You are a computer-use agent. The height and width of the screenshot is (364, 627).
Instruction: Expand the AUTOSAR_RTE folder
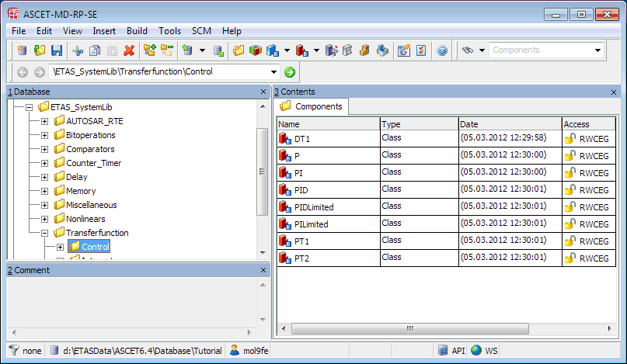coord(44,122)
